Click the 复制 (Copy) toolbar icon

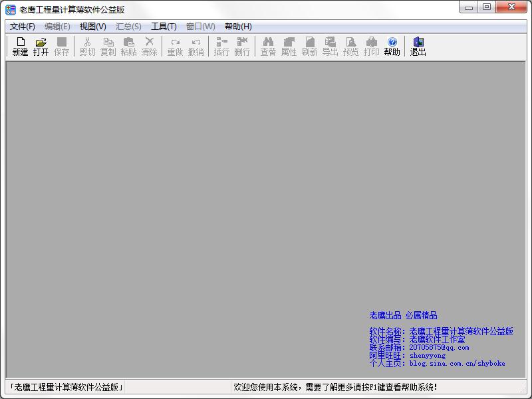click(x=108, y=47)
